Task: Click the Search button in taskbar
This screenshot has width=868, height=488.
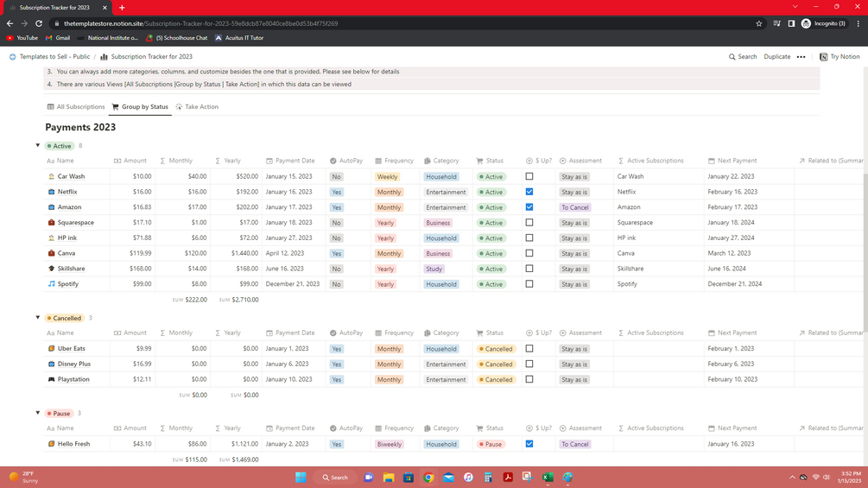Action: 335,478
